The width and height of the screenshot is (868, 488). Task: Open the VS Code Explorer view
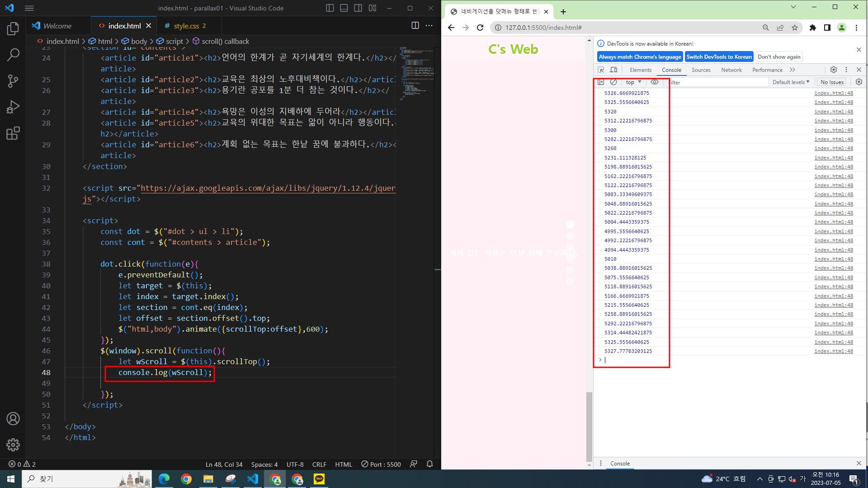pos(13,29)
